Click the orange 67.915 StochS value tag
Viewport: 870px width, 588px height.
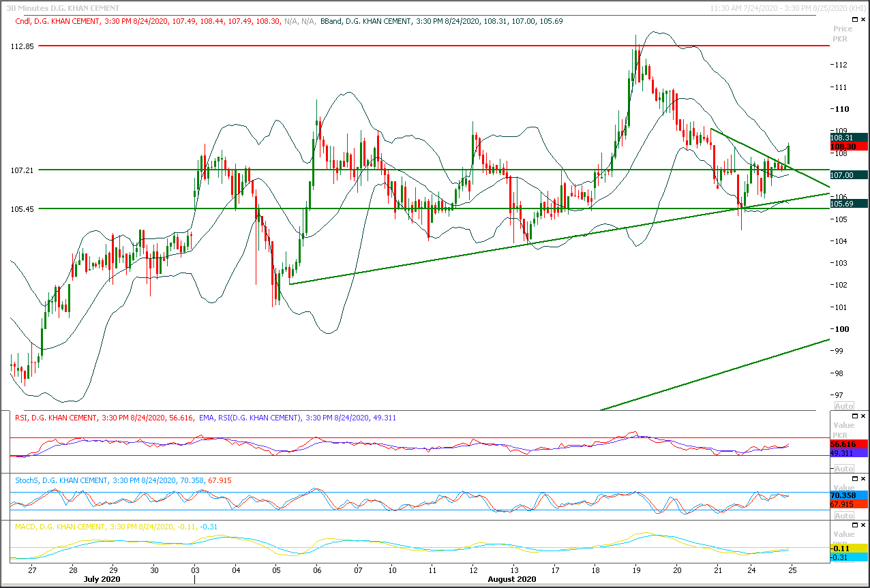point(848,504)
